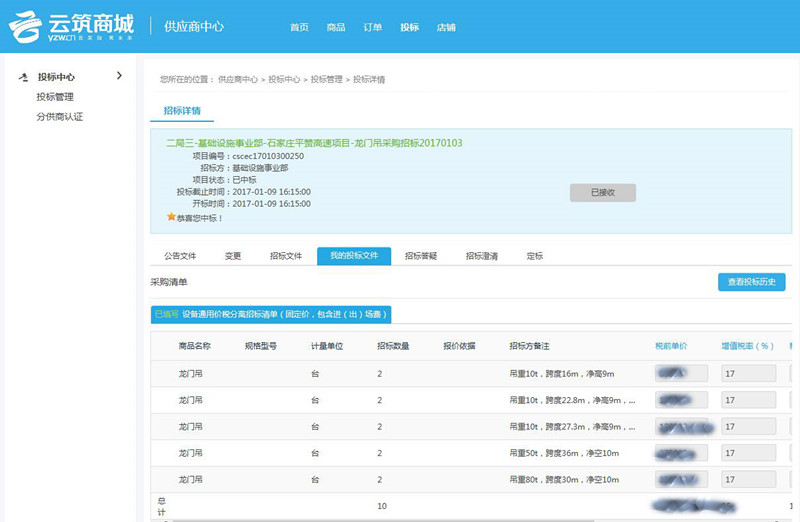Image resolution: width=800 pixels, height=522 pixels.
Task: Switch to 招标答疑 tab
Action: (421, 256)
